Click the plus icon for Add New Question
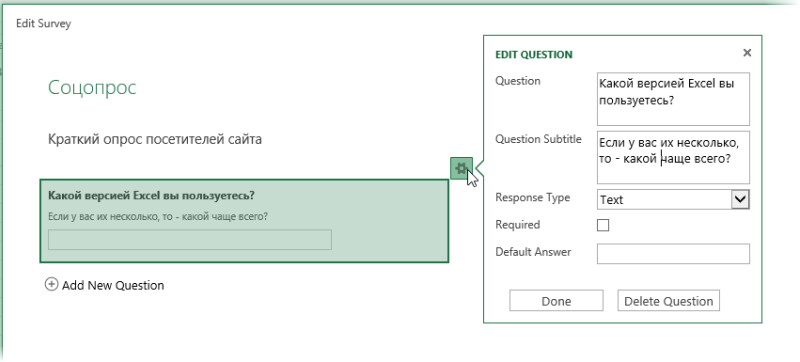 point(52,285)
